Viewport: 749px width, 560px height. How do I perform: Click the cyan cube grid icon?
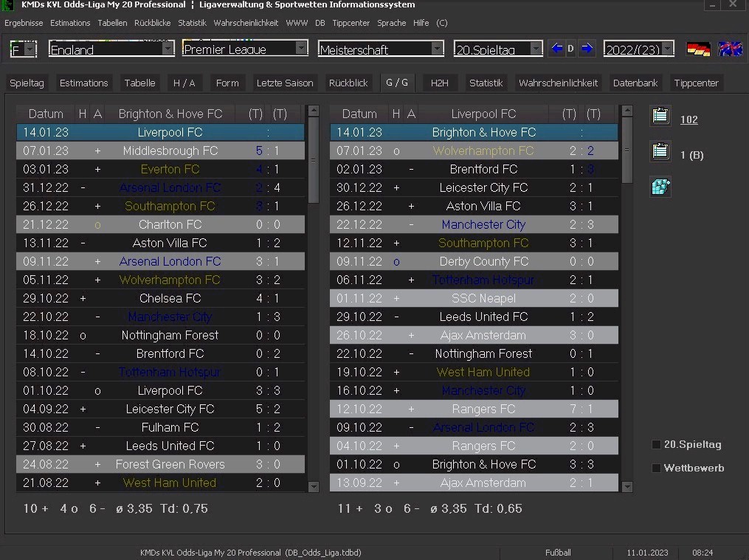click(x=660, y=187)
